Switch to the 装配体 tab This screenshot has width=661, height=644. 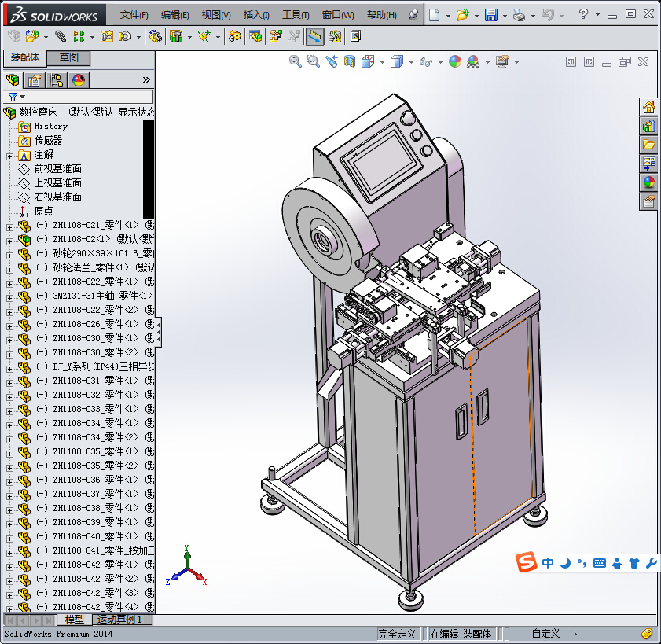point(25,57)
